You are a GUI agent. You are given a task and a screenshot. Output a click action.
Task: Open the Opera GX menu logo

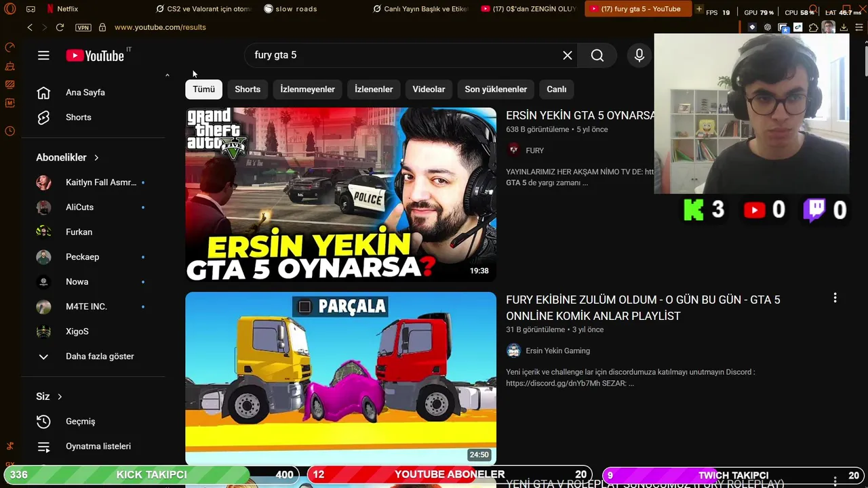tap(10, 9)
